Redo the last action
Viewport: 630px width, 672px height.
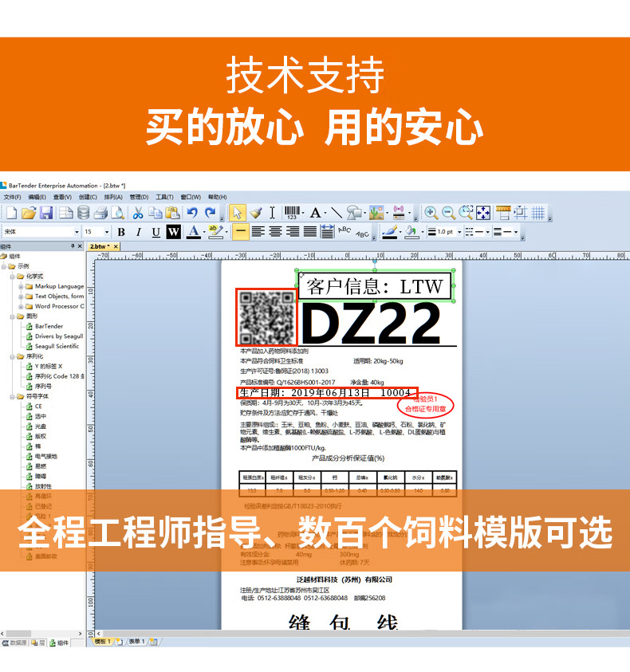(x=211, y=213)
